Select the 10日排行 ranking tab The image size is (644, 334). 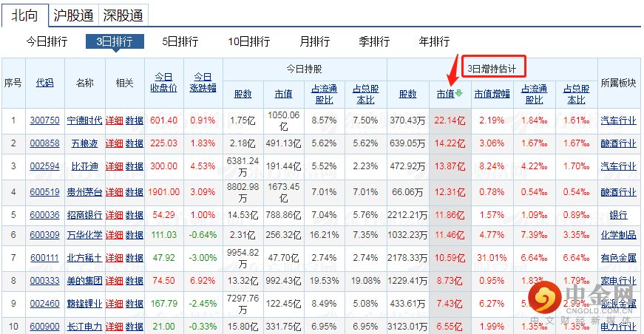pyautogui.click(x=249, y=41)
